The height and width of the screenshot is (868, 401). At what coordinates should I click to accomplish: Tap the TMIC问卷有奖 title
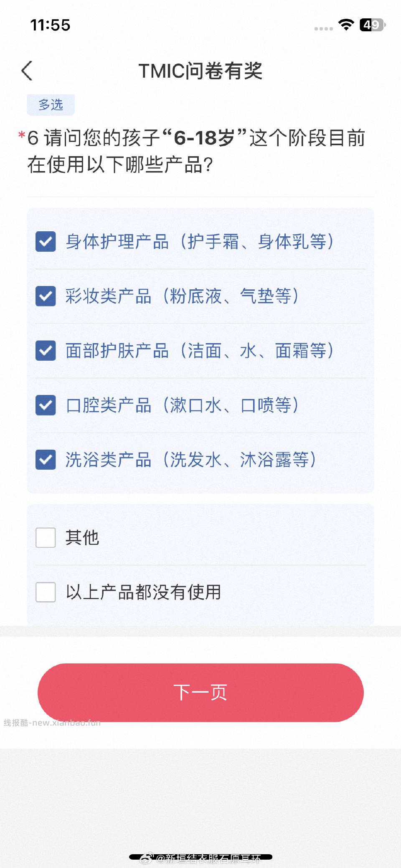tap(200, 70)
